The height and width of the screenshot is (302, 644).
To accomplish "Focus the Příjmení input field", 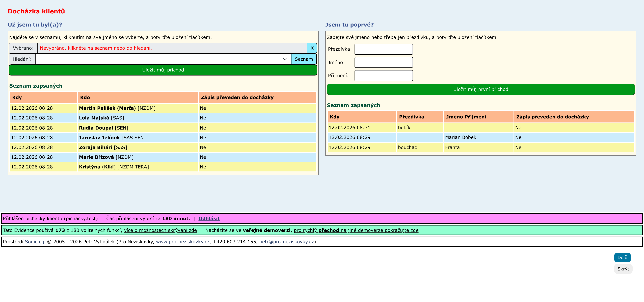I will pos(383,75).
